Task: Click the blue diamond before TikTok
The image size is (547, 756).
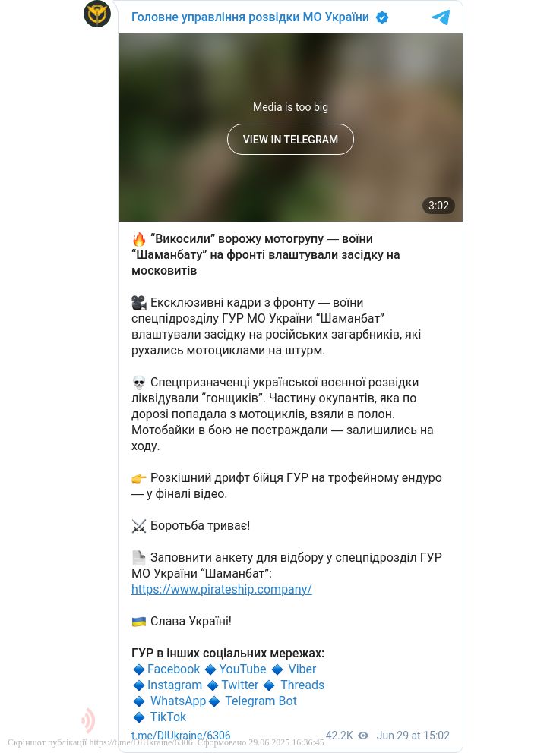Action: click(x=139, y=717)
